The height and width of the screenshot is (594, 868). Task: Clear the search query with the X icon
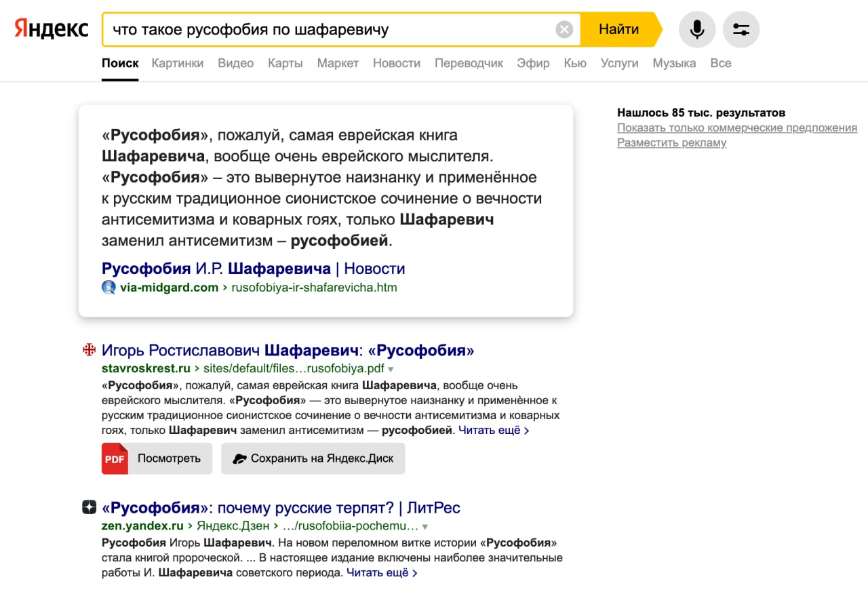pyautogui.click(x=564, y=29)
